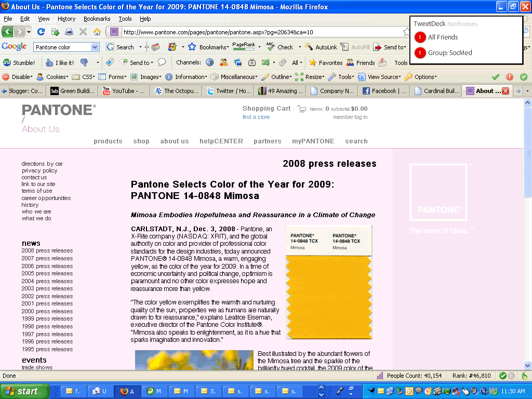Open the products navigation link
Image resolution: width=532 pixels, height=399 pixels.
108,141
